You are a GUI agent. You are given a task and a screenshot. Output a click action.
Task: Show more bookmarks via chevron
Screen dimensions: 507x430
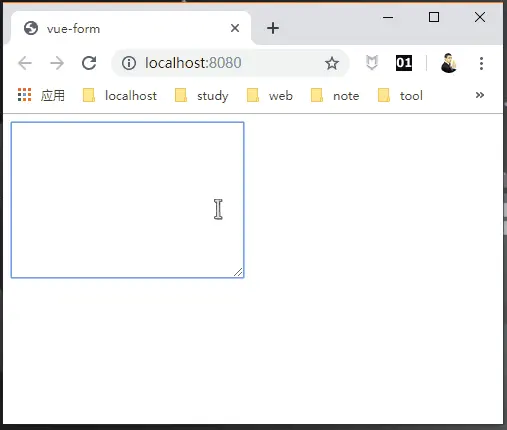pyautogui.click(x=480, y=95)
